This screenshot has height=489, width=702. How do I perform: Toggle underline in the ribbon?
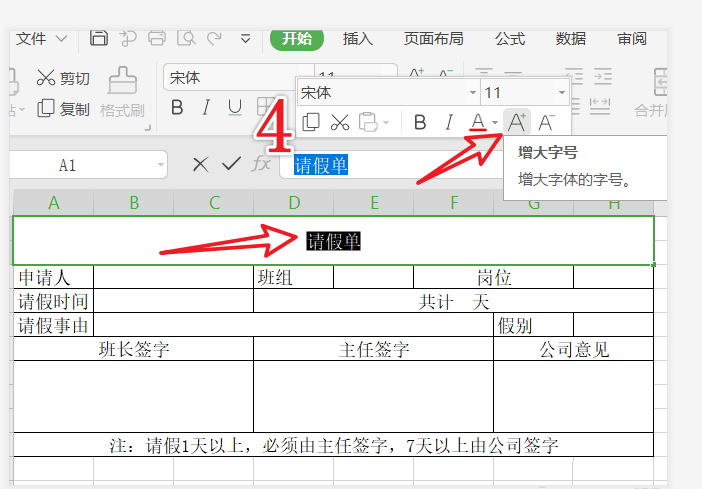[x=235, y=107]
